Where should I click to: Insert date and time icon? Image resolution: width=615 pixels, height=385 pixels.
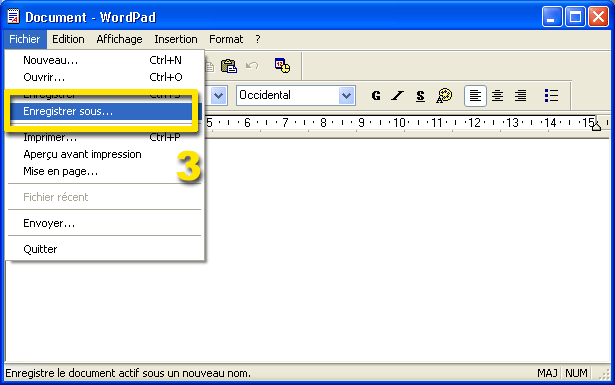pos(282,65)
